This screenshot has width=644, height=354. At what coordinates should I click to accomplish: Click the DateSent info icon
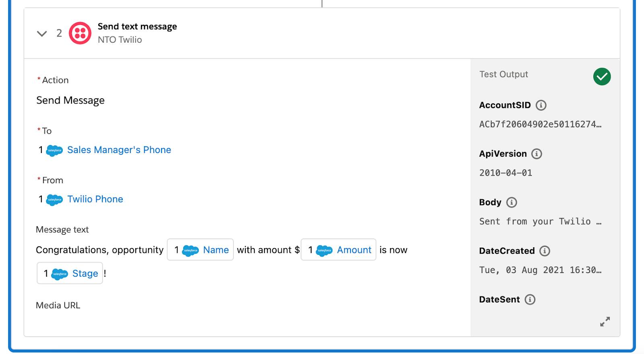530,300
